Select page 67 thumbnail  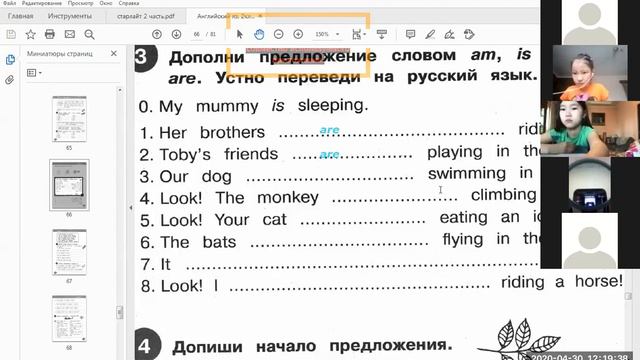tap(69, 252)
